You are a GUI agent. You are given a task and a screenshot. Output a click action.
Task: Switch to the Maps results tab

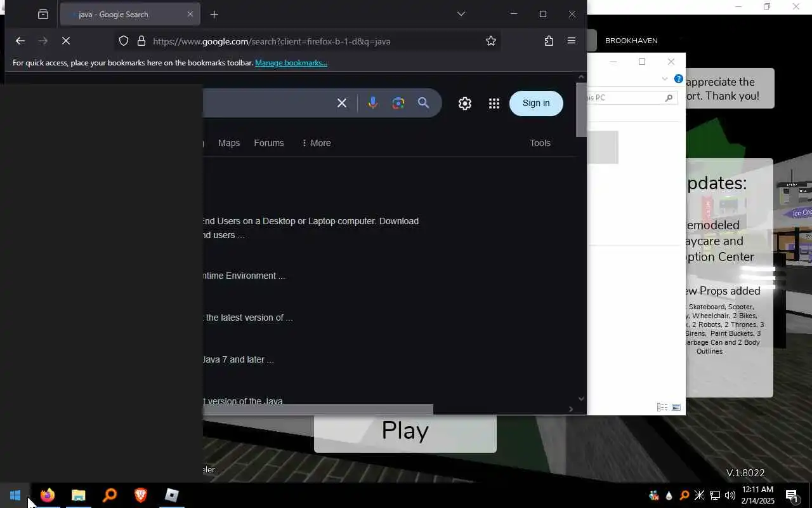pyautogui.click(x=229, y=143)
